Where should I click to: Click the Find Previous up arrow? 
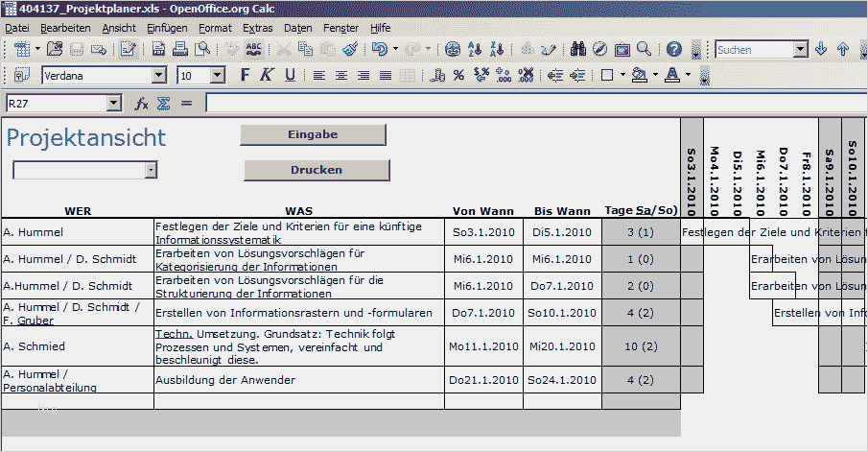click(843, 49)
